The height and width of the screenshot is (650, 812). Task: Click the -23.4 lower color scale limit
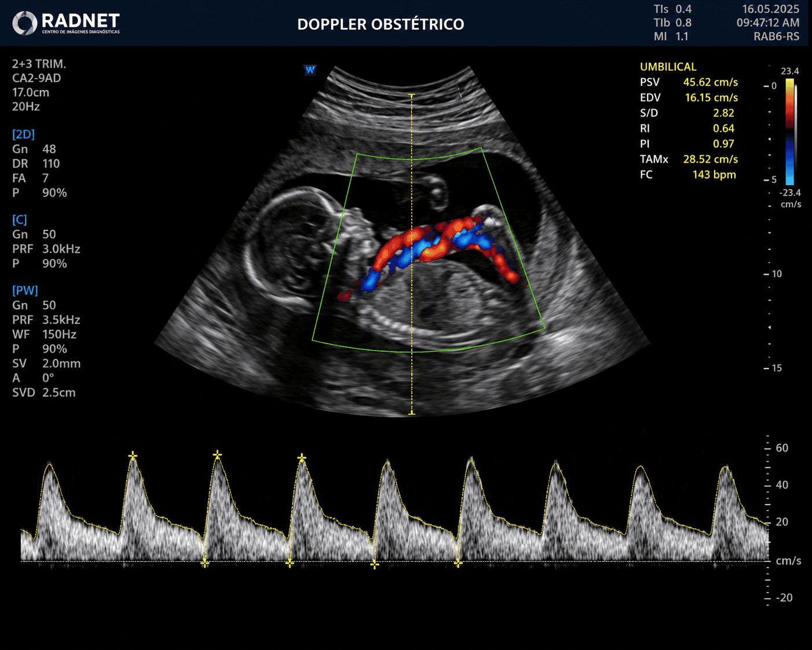click(x=789, y=192)
